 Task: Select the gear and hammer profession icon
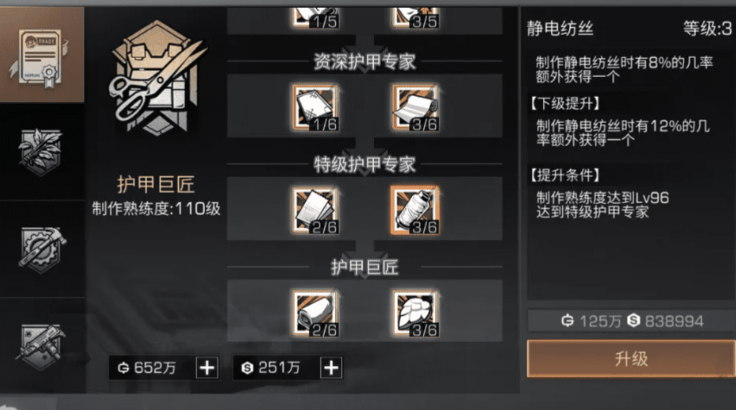point(41,249)
